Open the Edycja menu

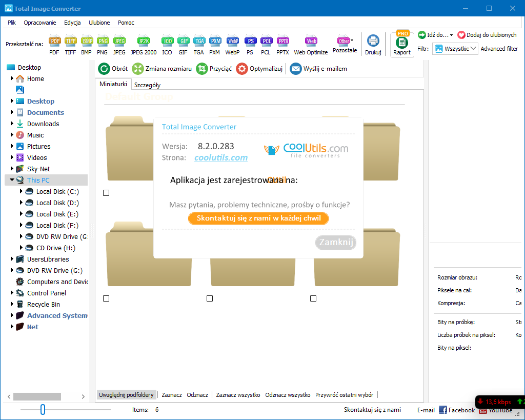point(72,23)
